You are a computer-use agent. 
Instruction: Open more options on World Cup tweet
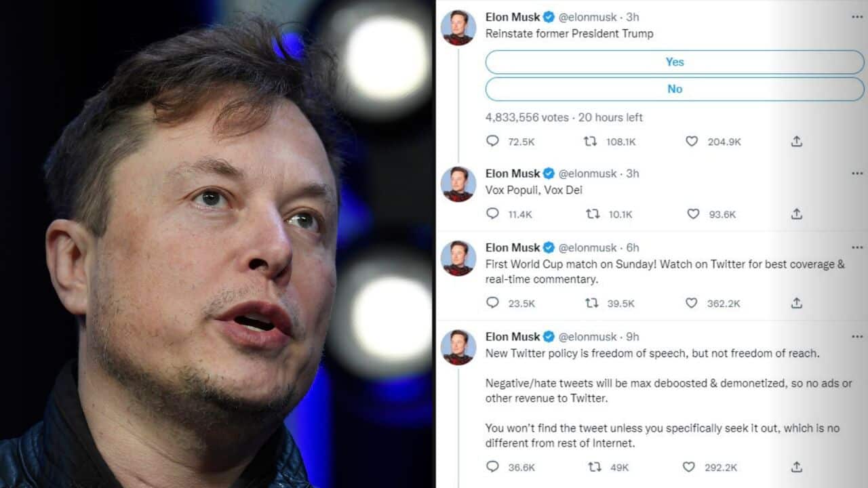click(x=857, y=247)
